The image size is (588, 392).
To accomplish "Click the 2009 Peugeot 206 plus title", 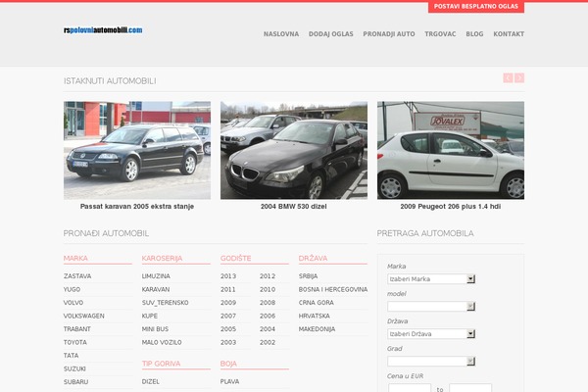I will click(x=451, y=207).
